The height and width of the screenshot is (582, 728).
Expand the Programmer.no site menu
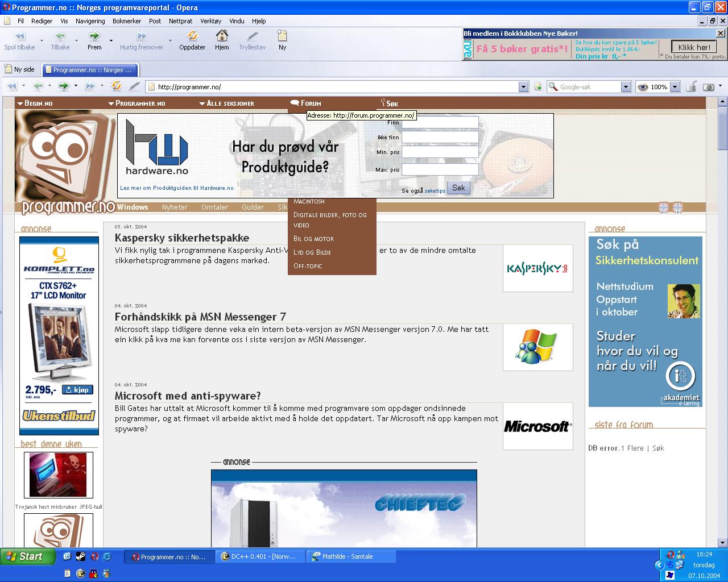click(136, 103)
